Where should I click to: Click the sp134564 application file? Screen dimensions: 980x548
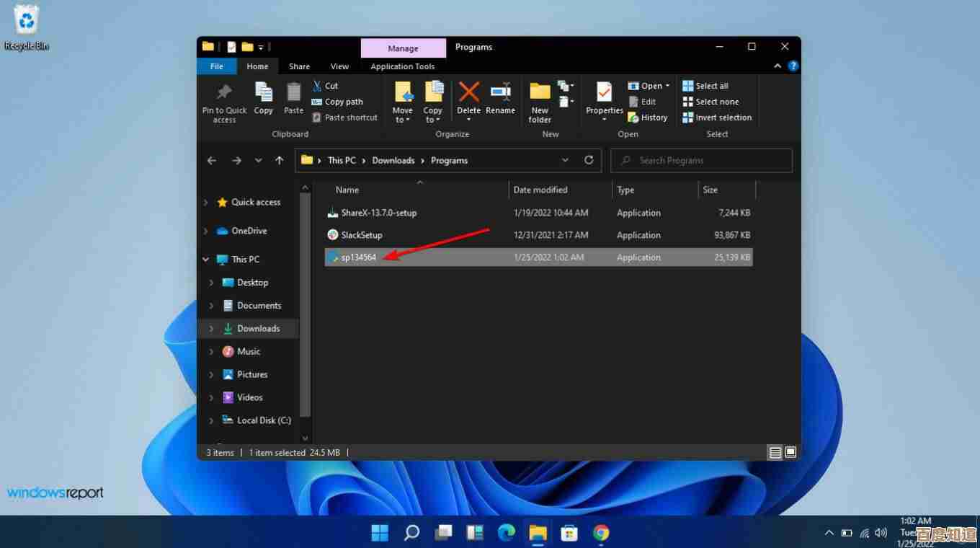[358, 257]
